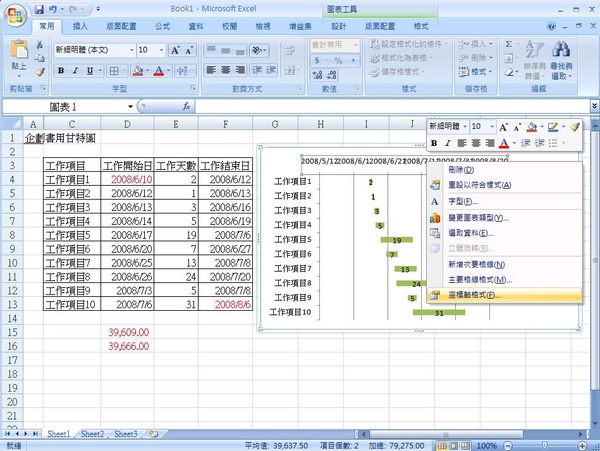Save the workbook via quick access icon
This screenshot has height=451, width=600.
(x=39, y=9)
